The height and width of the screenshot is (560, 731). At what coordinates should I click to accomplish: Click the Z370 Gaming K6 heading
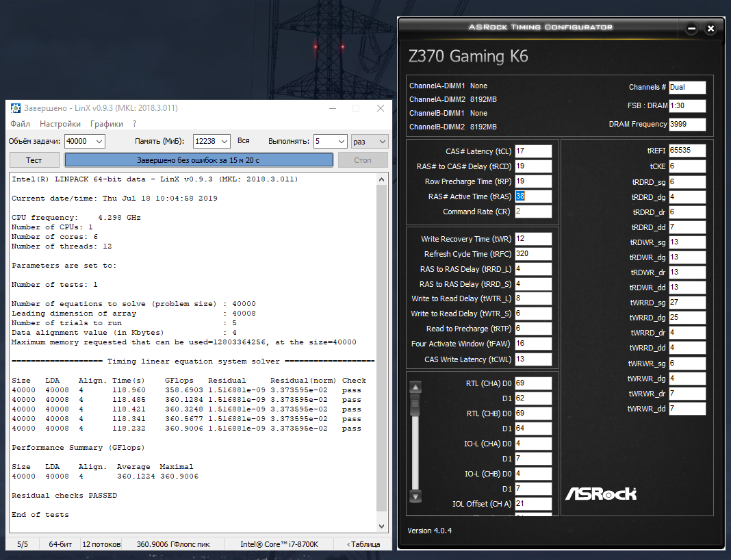(x=468, y=56)
